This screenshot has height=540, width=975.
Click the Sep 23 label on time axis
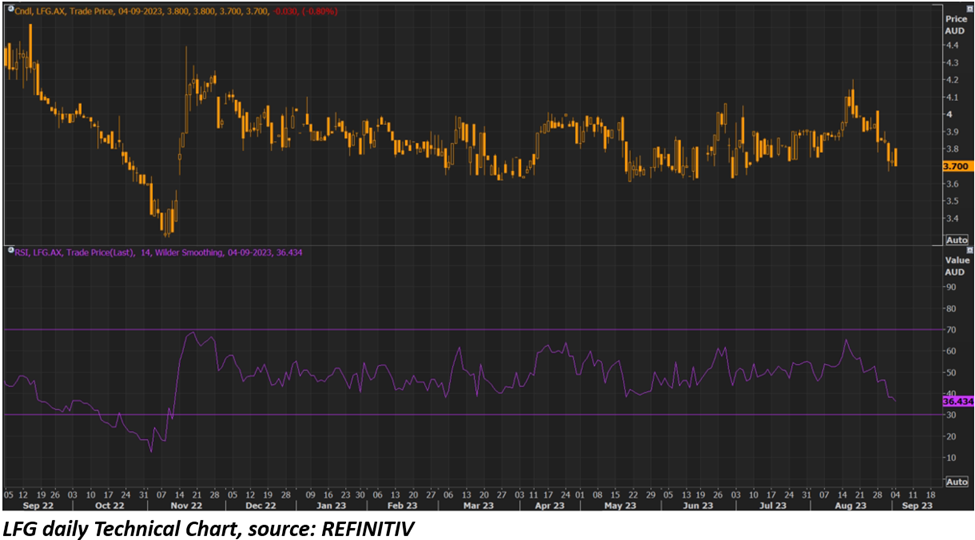919,506
